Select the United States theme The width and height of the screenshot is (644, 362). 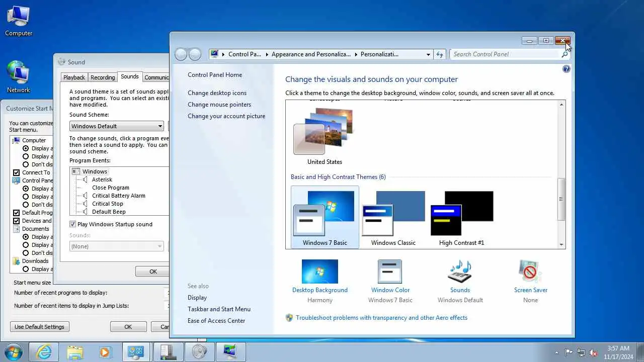pos(325,136)
